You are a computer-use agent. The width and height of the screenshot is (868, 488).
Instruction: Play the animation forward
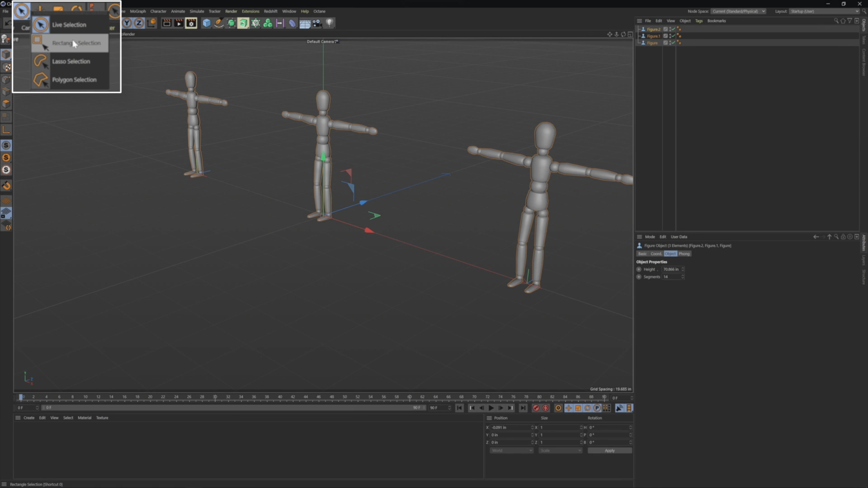pyautogui.click(x=491, y=408)
